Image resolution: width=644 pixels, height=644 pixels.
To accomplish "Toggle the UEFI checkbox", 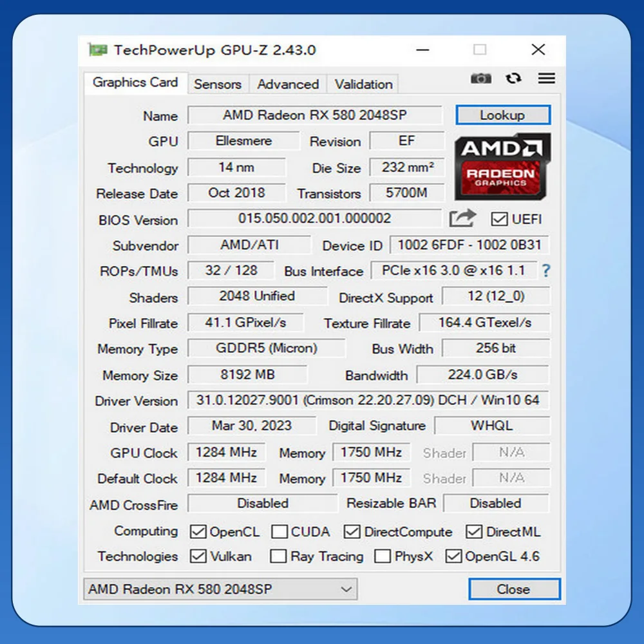I will pos(499,219).
